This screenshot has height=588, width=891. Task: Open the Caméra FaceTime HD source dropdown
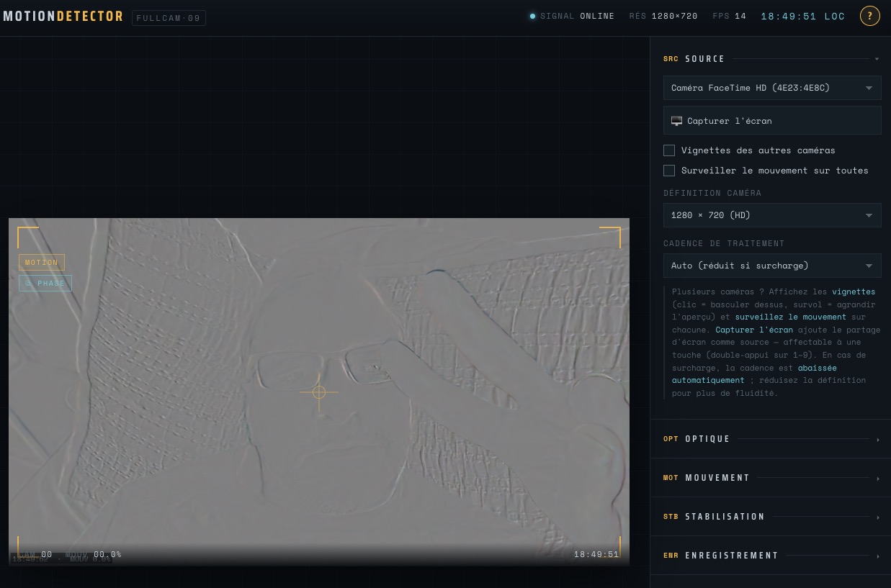(772, 88)
